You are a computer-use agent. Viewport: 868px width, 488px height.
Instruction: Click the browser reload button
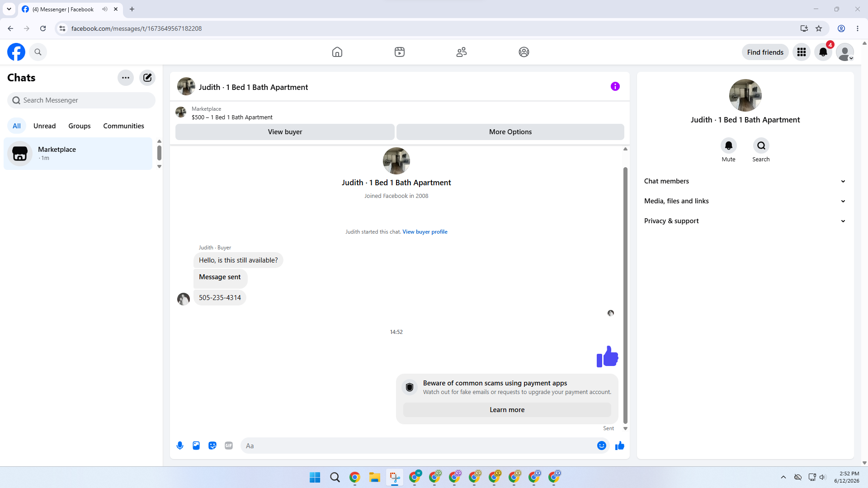click(43, 28)
